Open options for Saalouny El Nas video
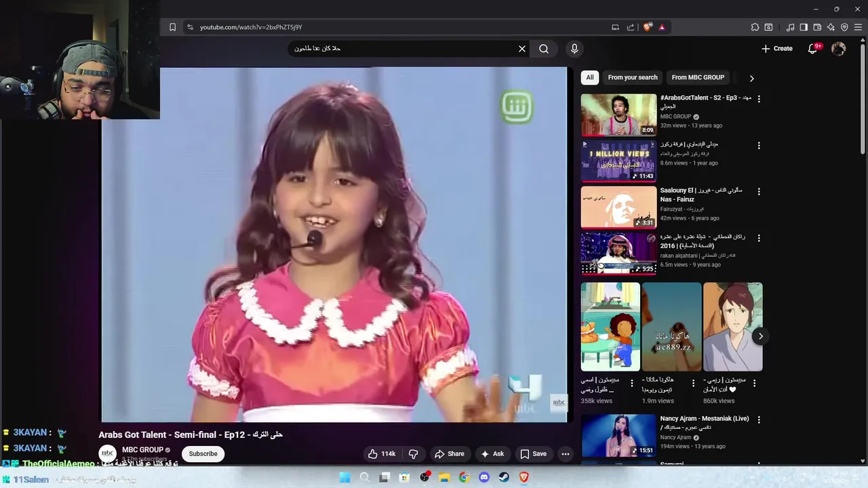868x488 pixels. (759, 192)
